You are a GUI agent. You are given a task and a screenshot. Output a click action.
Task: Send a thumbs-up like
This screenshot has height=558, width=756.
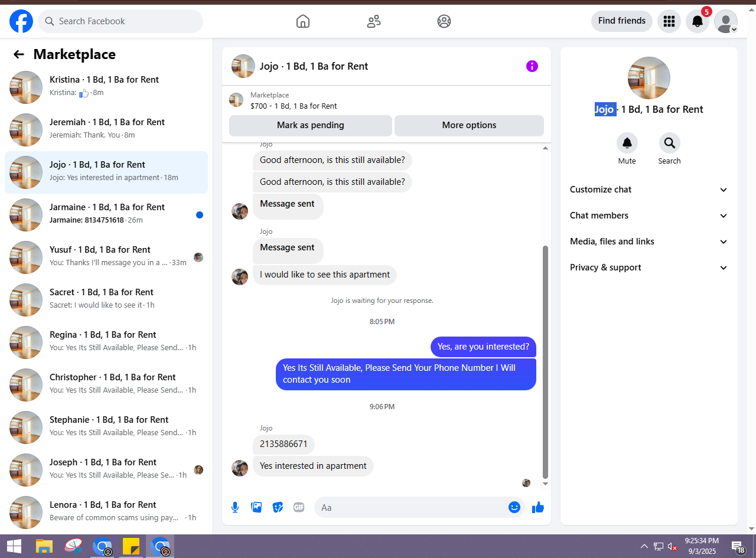tap(538, 507)
